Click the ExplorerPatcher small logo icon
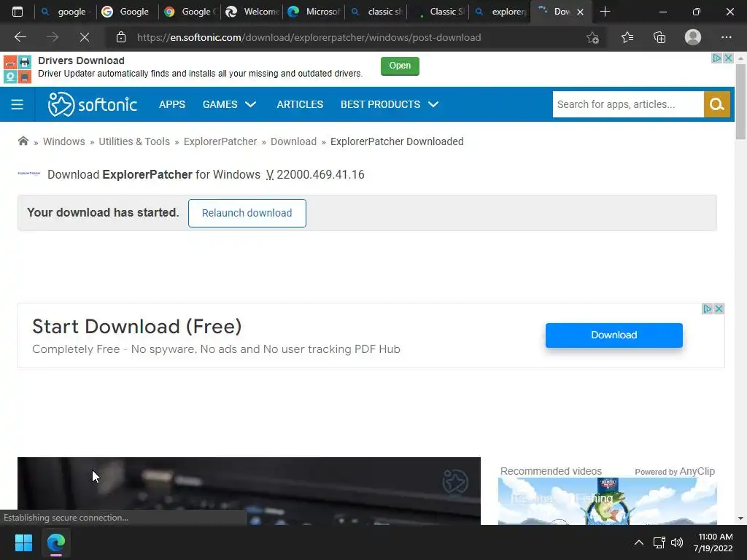The image size is (747, 560). click(29, 174)
